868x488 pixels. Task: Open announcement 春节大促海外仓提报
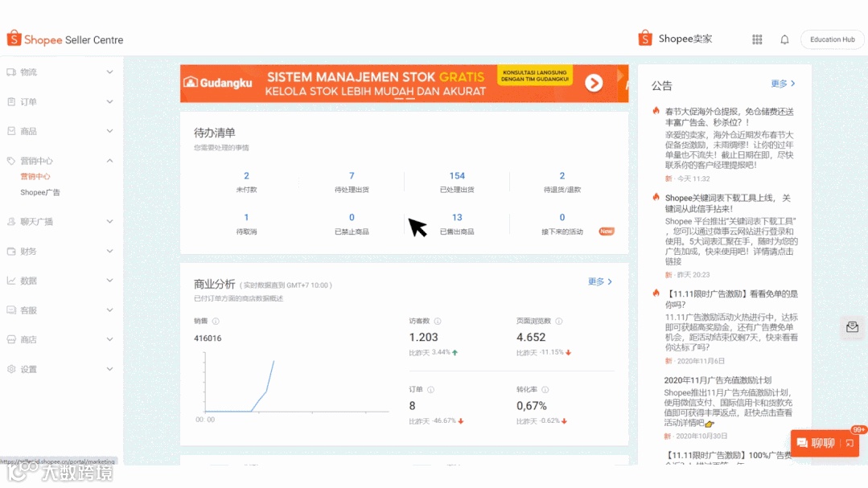729,117
